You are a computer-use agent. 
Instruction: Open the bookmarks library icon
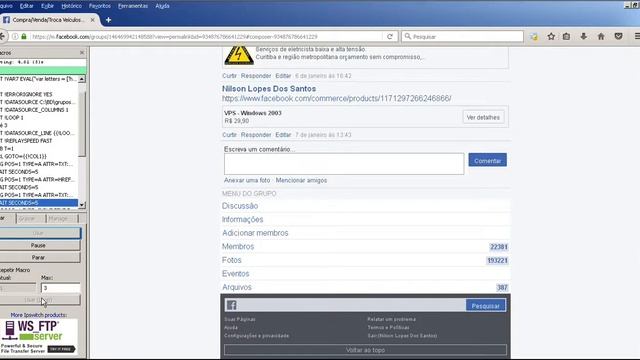567,37
